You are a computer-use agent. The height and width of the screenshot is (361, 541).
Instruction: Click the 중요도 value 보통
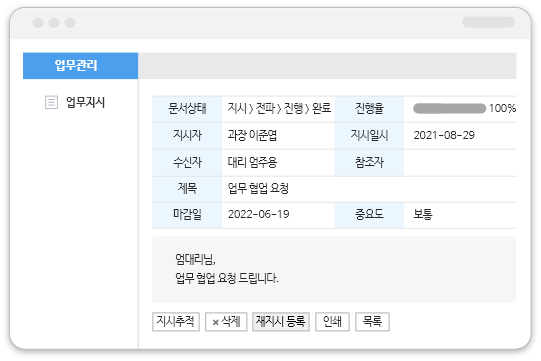[x=423, y=214]
